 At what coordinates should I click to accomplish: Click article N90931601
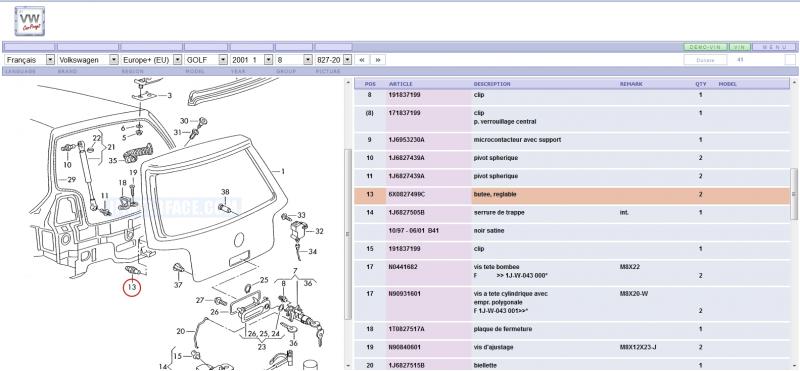[x=405, y=294]
